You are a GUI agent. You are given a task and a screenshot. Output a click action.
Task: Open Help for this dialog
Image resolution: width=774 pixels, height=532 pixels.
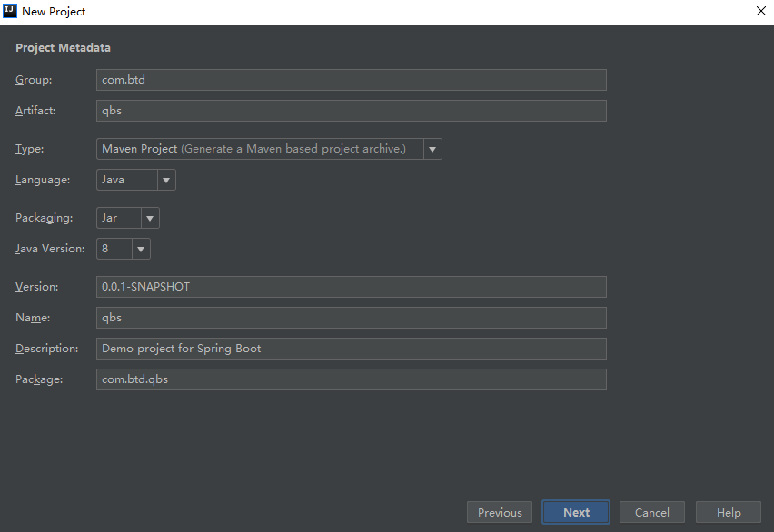(x=729, y=512)
